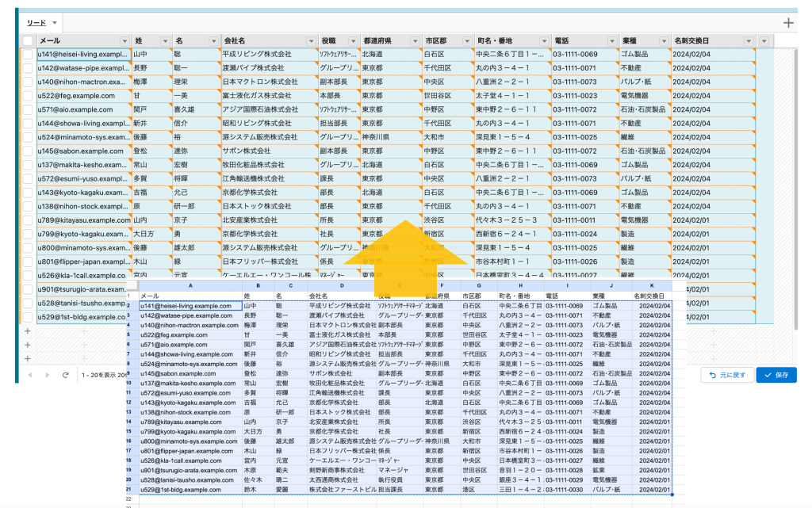Tick the checkbox for u140@nihon-mactron
This screenshot has height=508, width=812.
[28, 82]
